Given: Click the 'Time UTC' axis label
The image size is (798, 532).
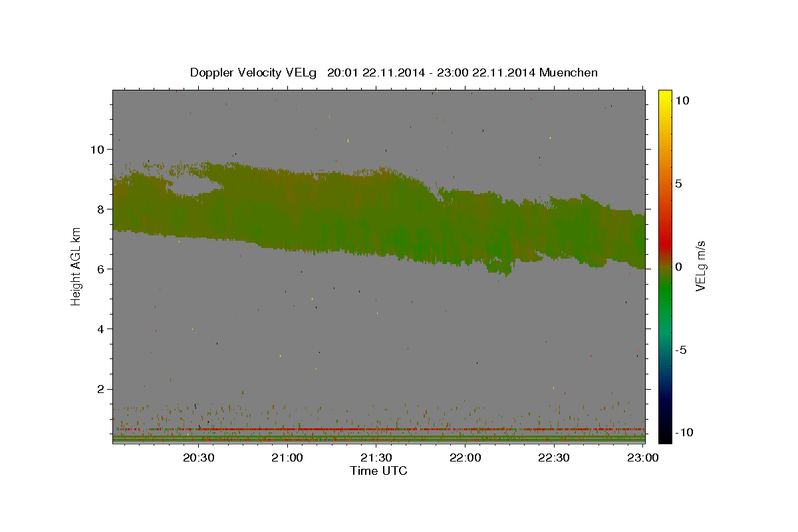Looking at the screenshot, I should click(x=378, y=471).
